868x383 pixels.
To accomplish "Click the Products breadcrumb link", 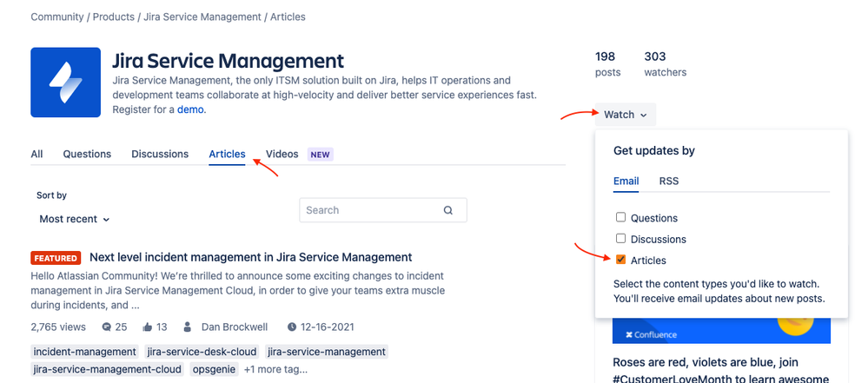I will click(x=114, y=17).
